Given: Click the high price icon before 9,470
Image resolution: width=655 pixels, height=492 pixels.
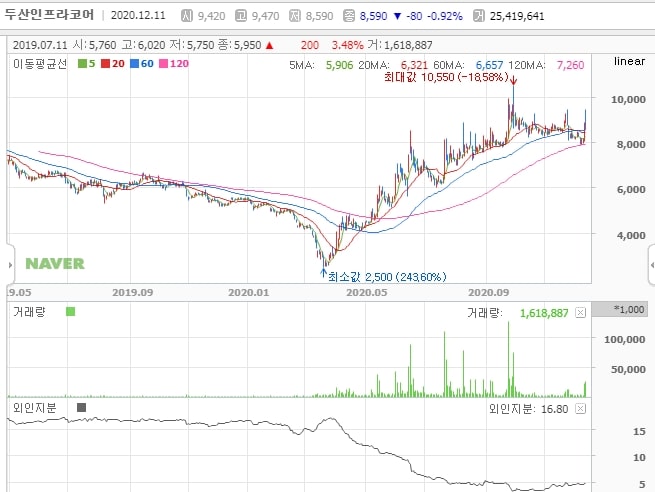Looking at the screenshot, I should tap(241, 16).
